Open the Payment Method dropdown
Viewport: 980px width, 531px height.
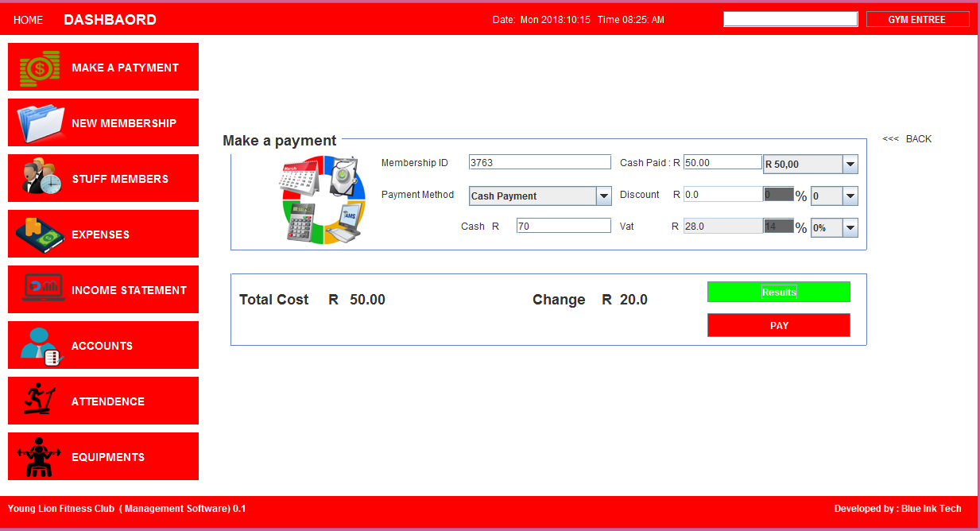pos(540,196)
